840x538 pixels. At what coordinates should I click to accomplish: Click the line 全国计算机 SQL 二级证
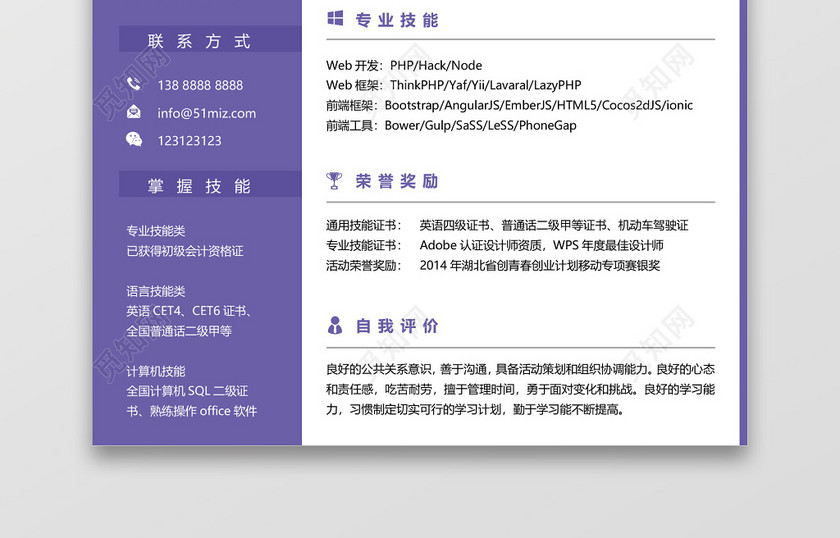coord(187,391)
